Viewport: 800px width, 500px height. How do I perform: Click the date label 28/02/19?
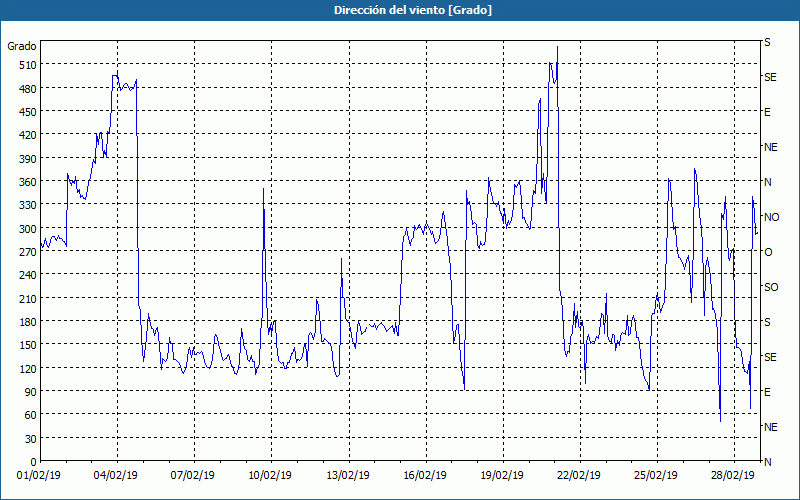[x=733, y=476]
